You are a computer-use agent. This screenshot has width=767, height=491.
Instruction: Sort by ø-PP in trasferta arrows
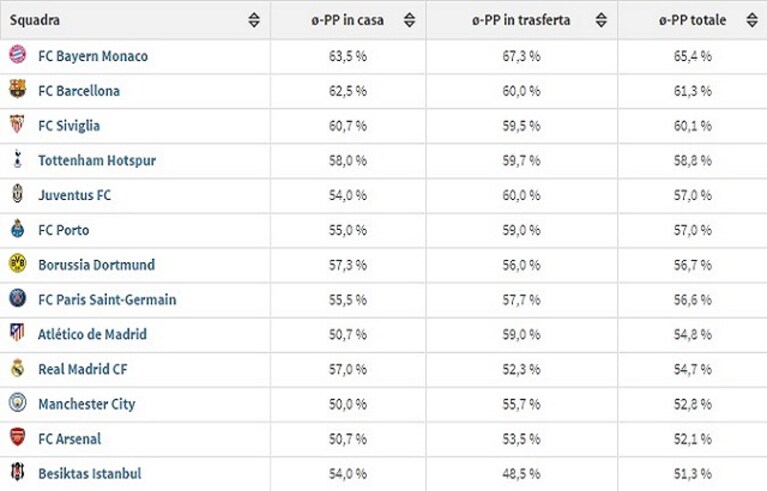601,20
